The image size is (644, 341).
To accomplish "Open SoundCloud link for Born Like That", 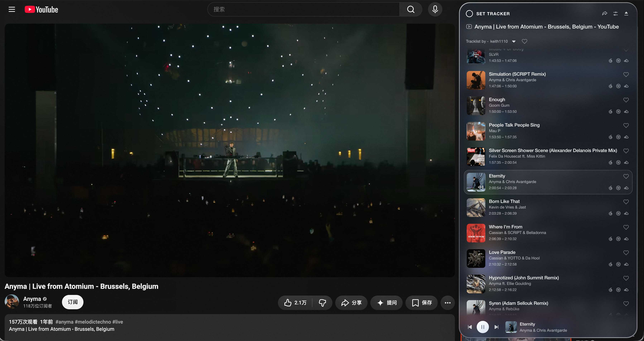I will coord(626,213).
